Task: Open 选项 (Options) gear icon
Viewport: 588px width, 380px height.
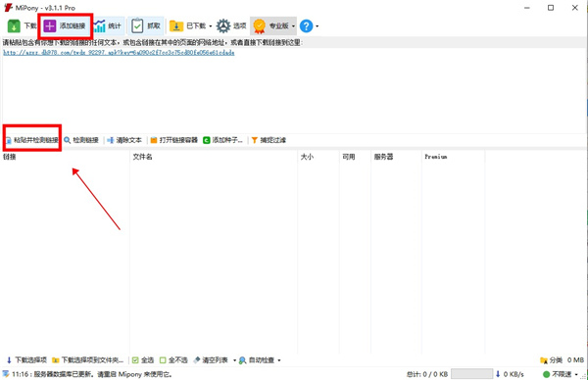Action: (x=223, y=25)
